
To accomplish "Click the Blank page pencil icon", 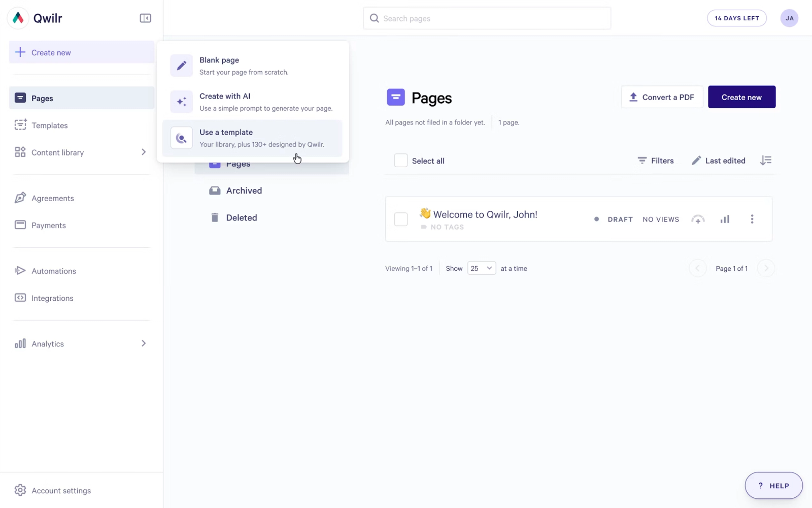I will 181,66.
